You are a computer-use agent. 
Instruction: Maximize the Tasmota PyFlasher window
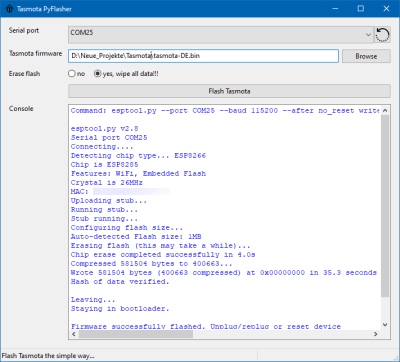tap(361, 9)
